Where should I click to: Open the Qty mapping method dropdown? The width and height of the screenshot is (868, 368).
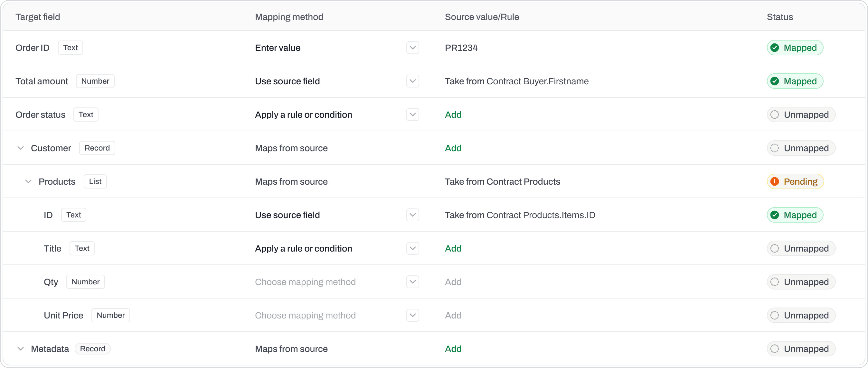click(x=412, y=282)
